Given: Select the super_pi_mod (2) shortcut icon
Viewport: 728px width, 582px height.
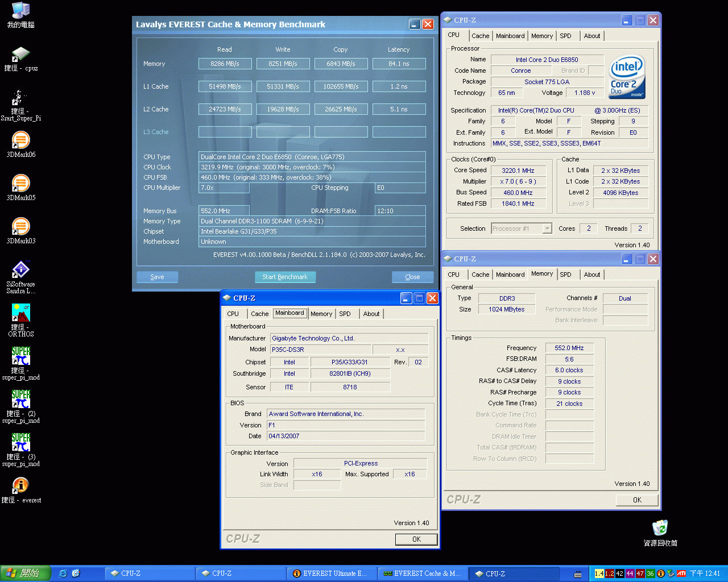Looking at the screenshot, I should pos(21,407).
